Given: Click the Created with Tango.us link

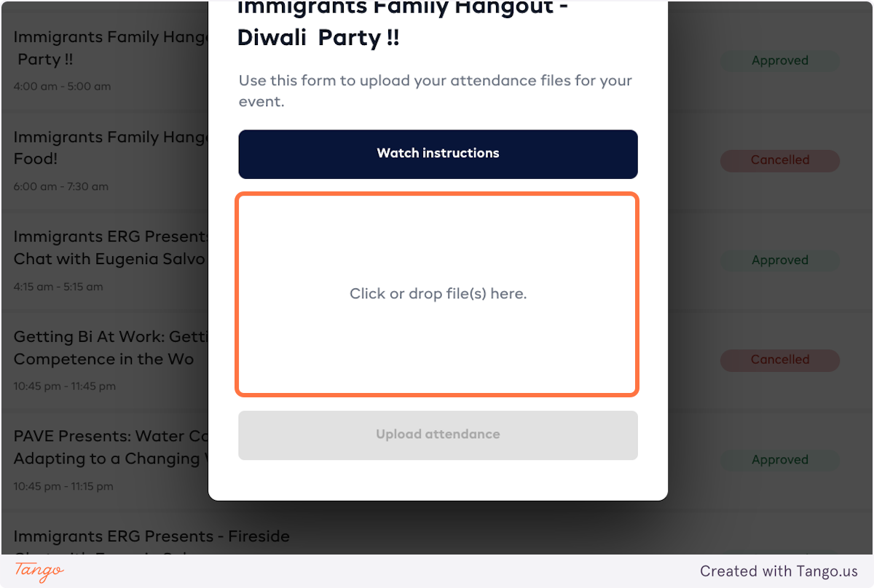Looking at the screenshot, I should tap(779, 571).
